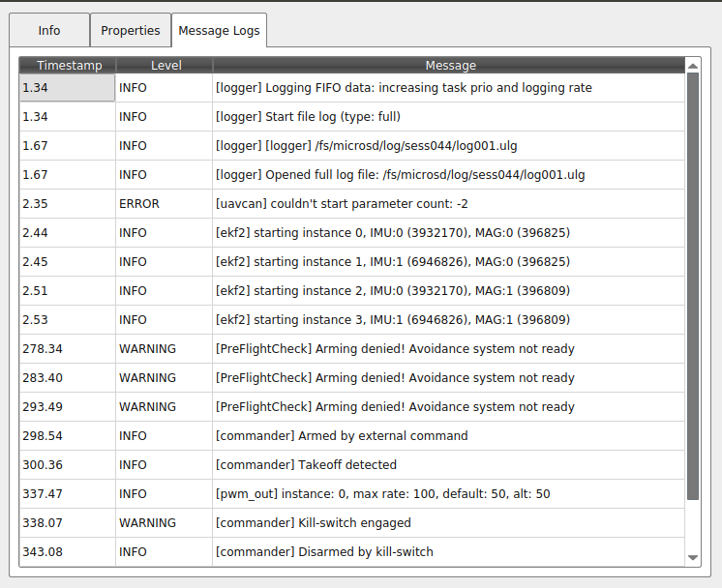
Task: Select ekf2 starting instance 0 message
Action: [448, 233]
